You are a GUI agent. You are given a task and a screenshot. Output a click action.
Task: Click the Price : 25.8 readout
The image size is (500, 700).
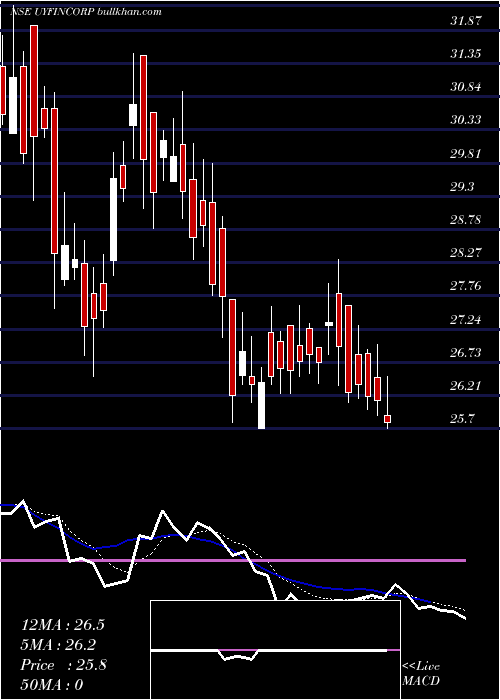pos(63,665)
